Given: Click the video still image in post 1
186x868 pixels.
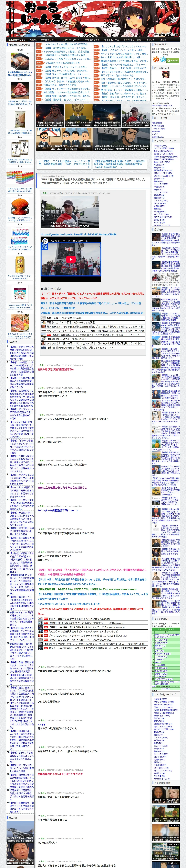Looking at the screenshot, I should tap(70, 212).
